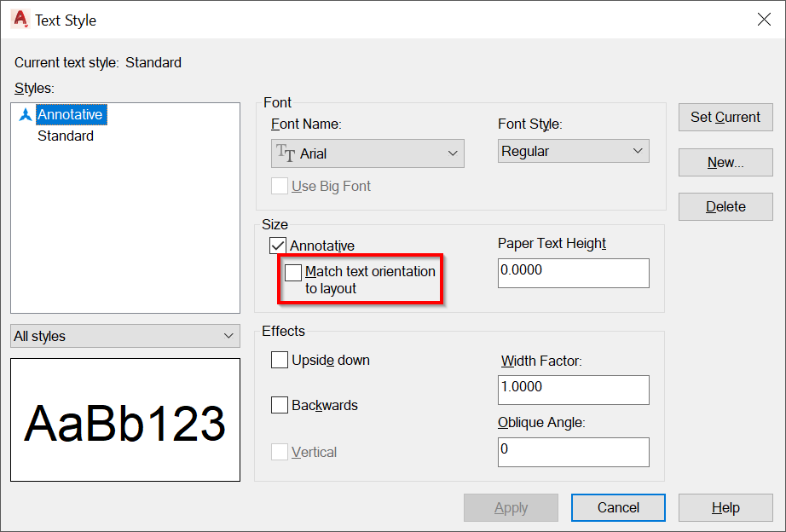
Task: Click the Width Factor input showing 1.0000
Action: [x=573, y=390]
